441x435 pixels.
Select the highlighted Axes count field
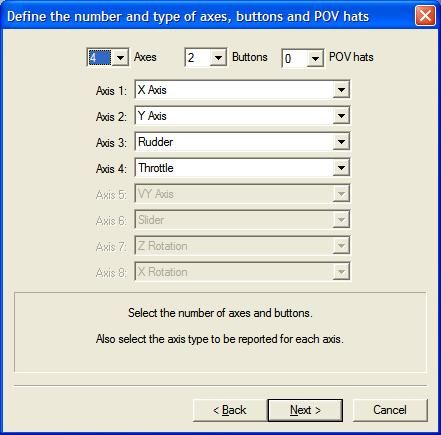point(100,57)
